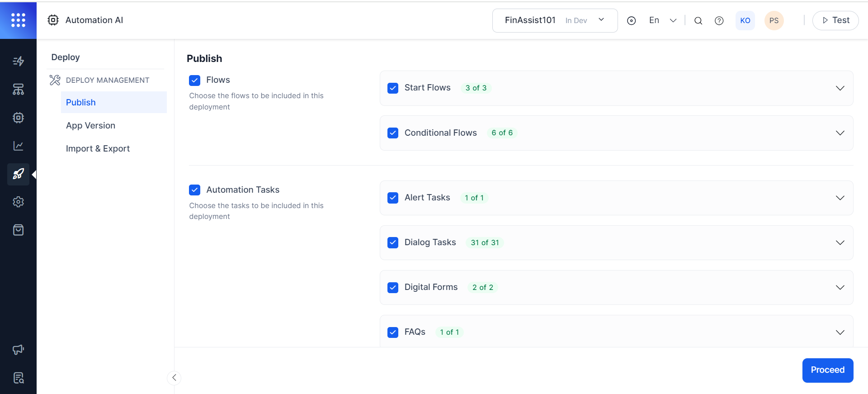Open the marketplace bag icon in sidebar
Image resolution: width=868 pixels, height=394 pixels.
click(x=18, y=230)
